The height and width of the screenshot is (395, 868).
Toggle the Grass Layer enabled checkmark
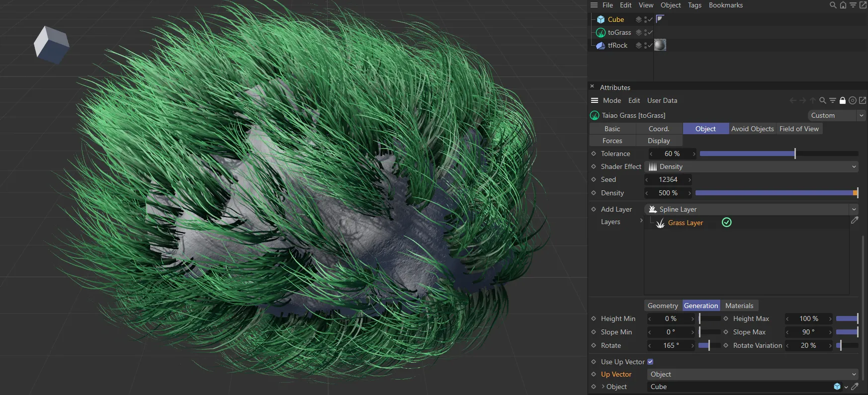point(726,223)
